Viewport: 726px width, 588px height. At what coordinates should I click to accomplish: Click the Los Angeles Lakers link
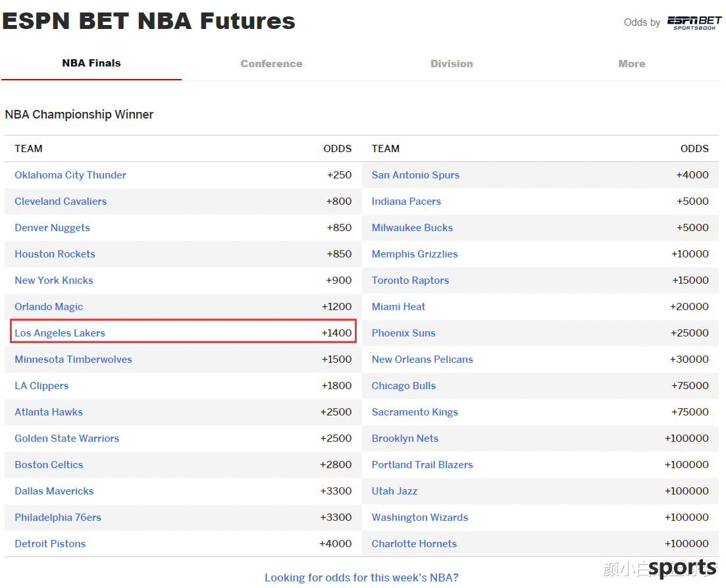[60, 333]
